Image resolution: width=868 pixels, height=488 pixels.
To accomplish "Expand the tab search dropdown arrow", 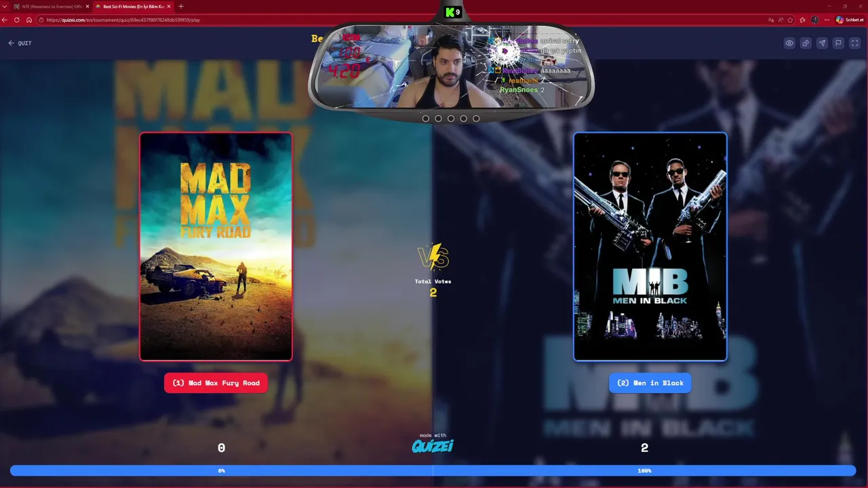I will (x=5, y=6).
